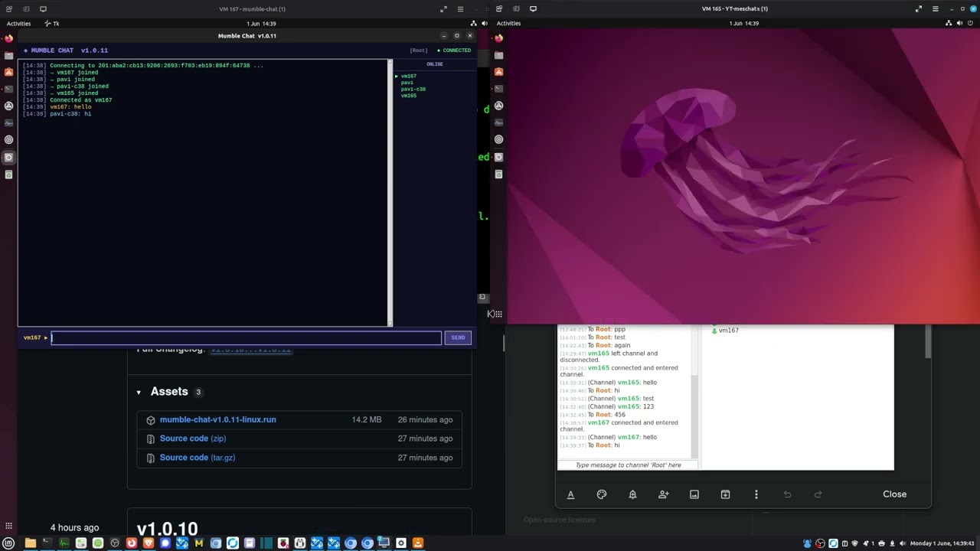The width and height of the screenshot is (980, 551).
Task: Click the add reminder bell icon
Action: (x=632, y=494)
